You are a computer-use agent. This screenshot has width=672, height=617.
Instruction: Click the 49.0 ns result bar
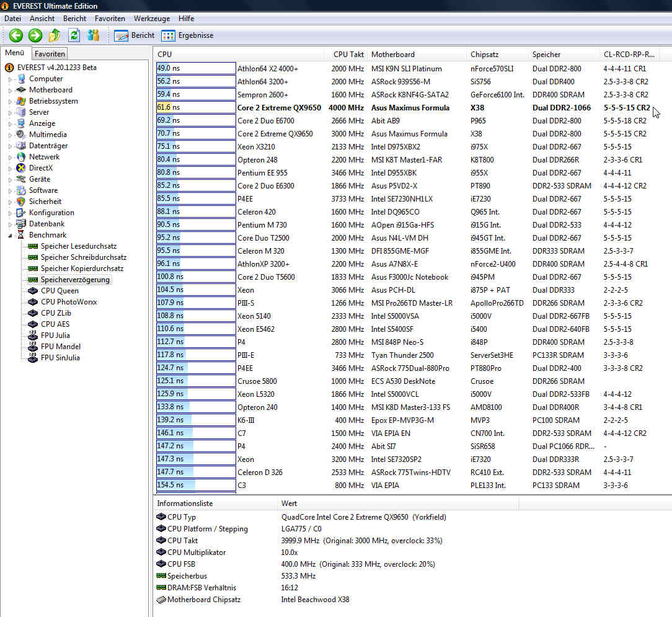click(196, 68)
